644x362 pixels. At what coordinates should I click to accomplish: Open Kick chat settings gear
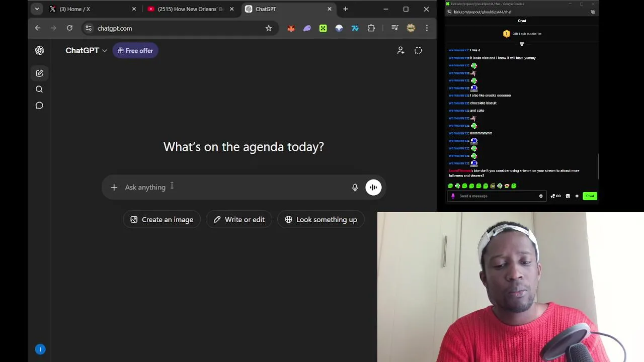(x=577, y=196)
